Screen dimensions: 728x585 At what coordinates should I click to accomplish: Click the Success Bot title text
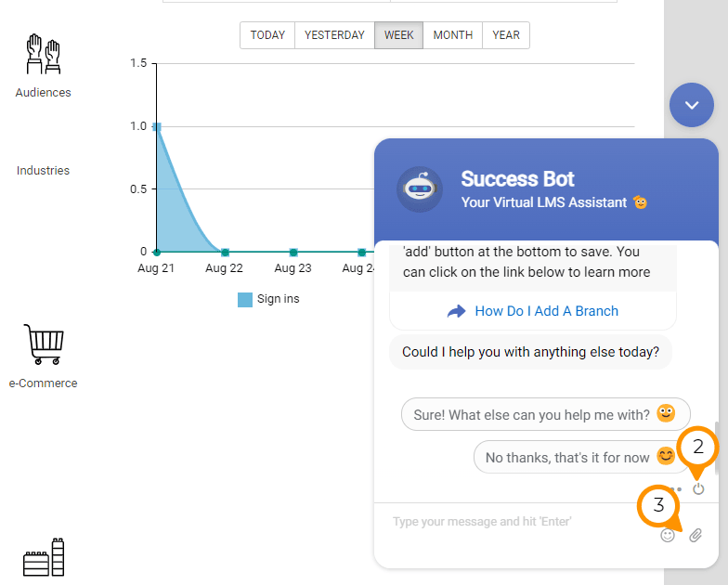pos(517,178)
